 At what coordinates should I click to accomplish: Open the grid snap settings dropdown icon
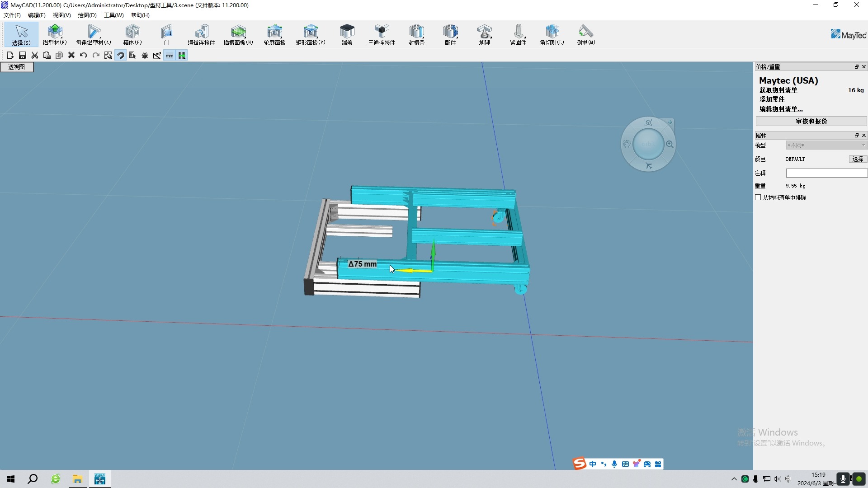[108, 56]
